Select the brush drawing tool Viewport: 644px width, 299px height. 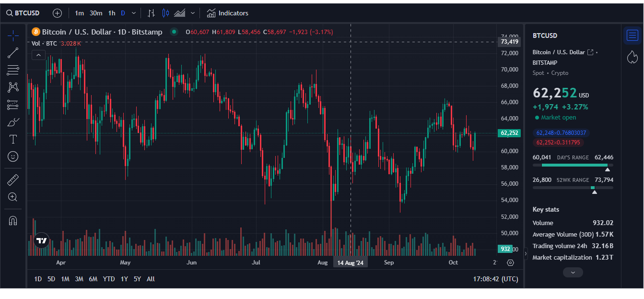(x=13, y=122)
